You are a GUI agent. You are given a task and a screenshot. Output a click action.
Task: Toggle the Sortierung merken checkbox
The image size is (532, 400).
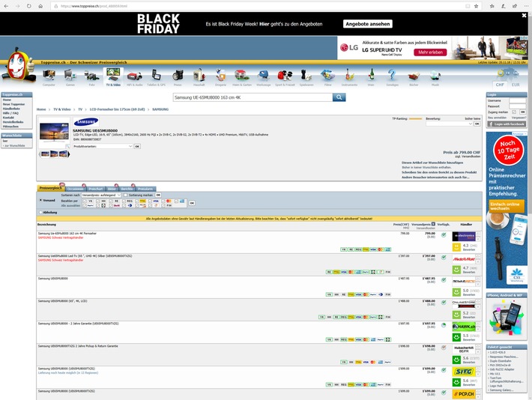[125, 195]
